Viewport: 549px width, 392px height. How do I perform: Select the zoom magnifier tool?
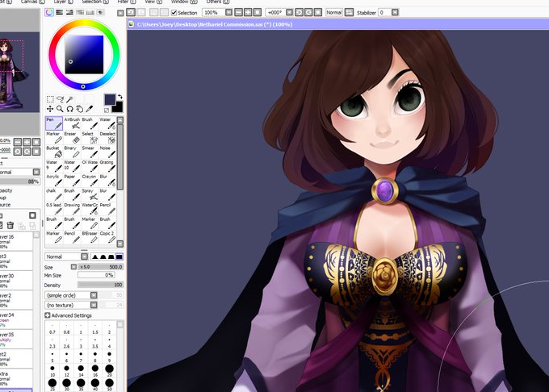tap(60, 109)
